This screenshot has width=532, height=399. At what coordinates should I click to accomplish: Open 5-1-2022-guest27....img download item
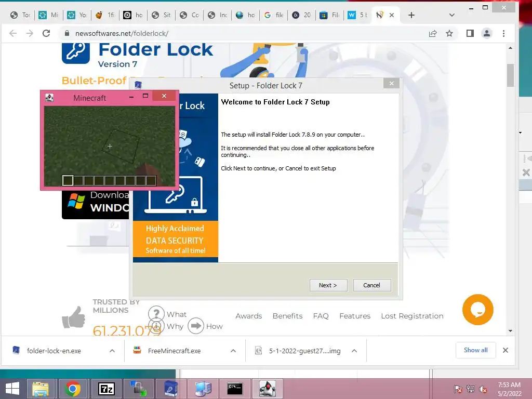[304, 351]
